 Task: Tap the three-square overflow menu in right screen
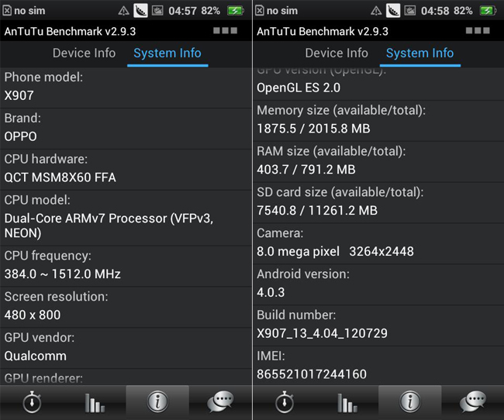tap(478, 30)
